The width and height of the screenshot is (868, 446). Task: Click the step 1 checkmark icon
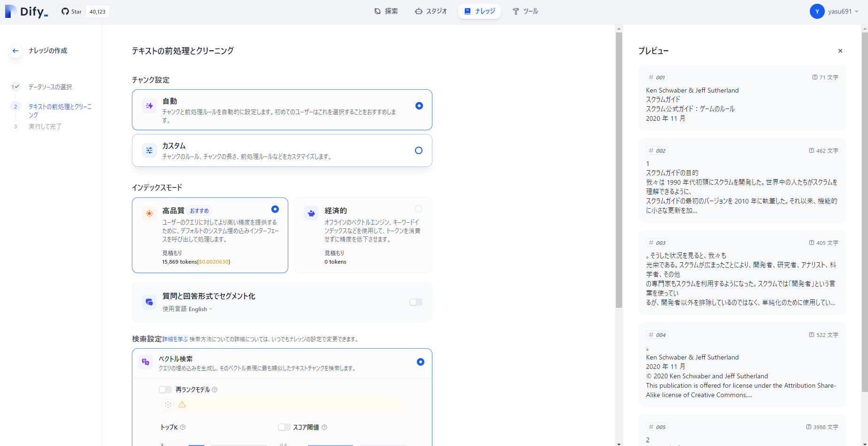click(x=15, y=86)
